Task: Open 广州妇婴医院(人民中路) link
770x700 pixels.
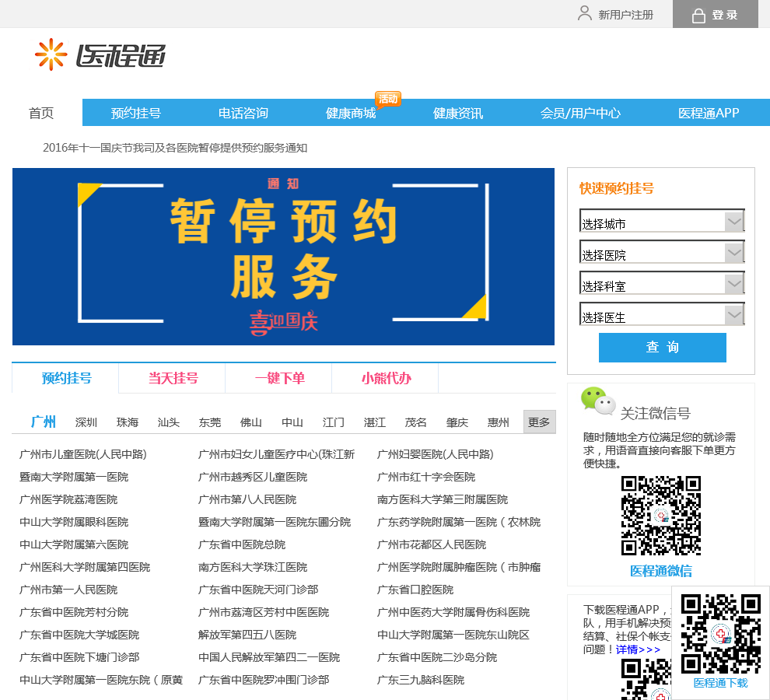Action: pyautogui.click(x=435, y=454)
